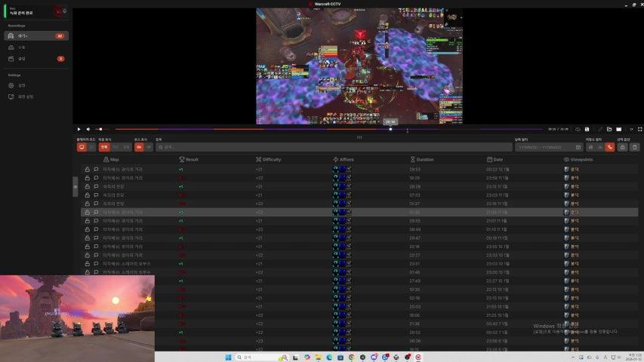
Task: Select the highlighted recording row
Action: click(359, 212)
